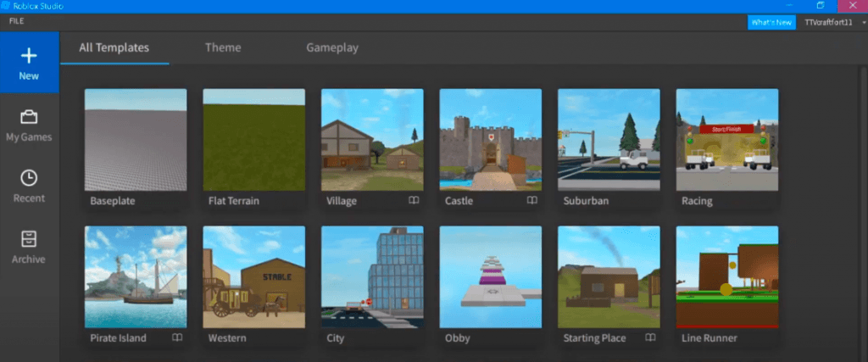Expand the TTVcraftfort11 account dropdown arrow
Image resolution: width=868 pixels, height=362 pixels.
click(x=863, y=23)
